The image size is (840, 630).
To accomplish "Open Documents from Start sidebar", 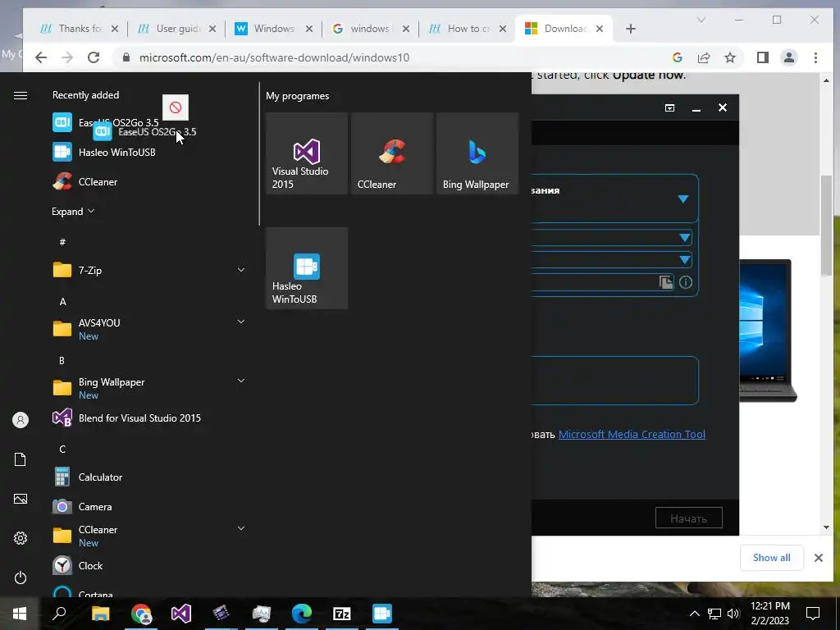I will click(x=21, y=459).
